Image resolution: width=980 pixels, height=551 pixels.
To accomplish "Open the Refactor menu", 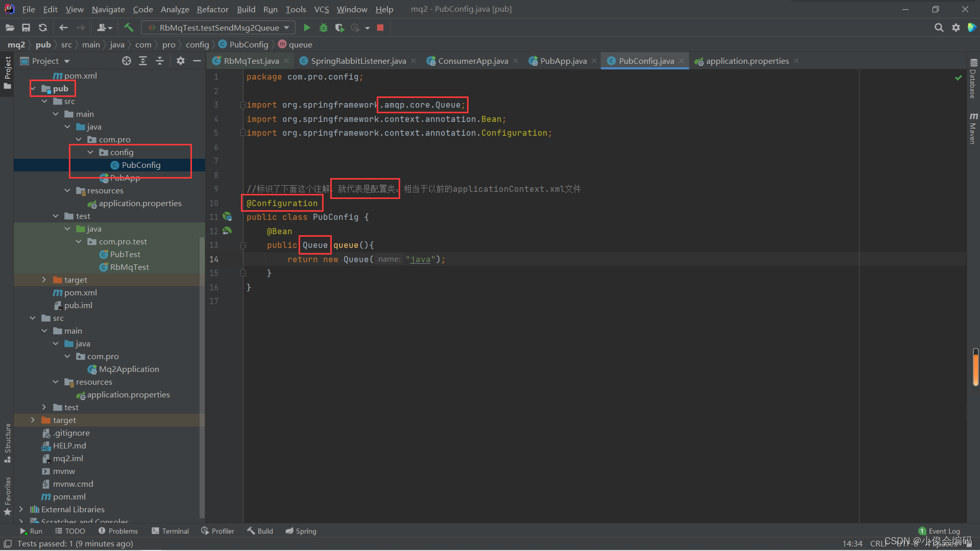I will click(x=212, y=9).
